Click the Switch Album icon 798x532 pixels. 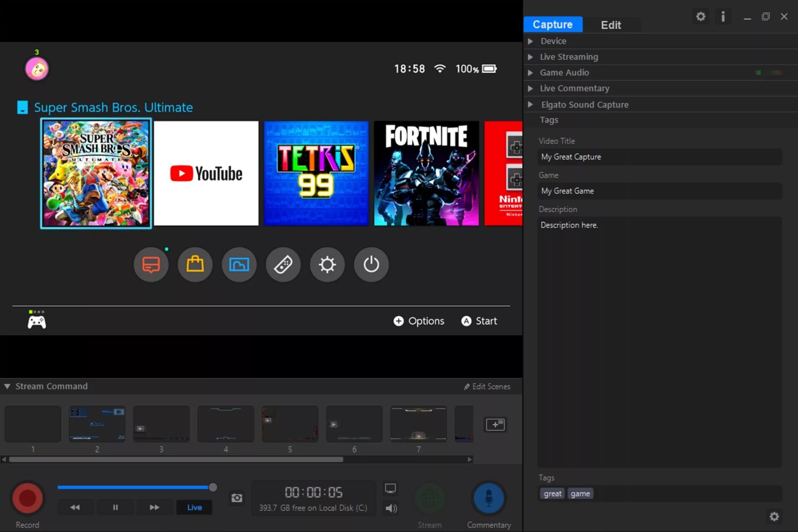(x=239, y=264)
